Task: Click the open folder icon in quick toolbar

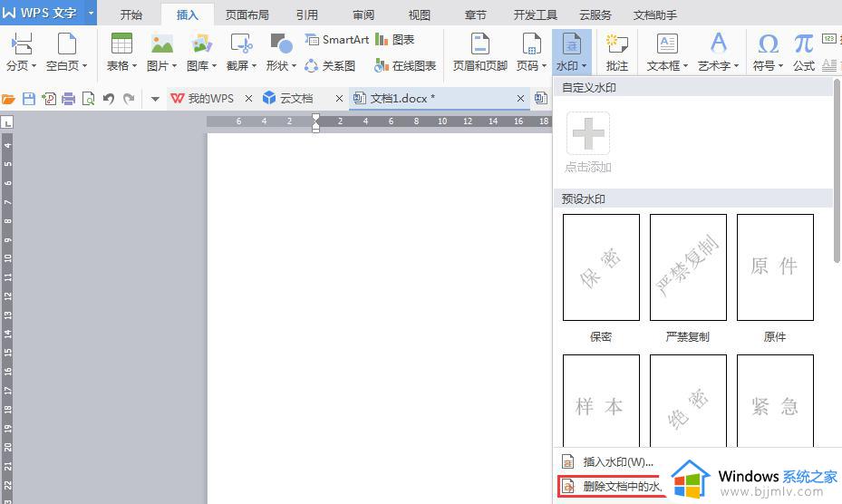Action: [8, 99]
